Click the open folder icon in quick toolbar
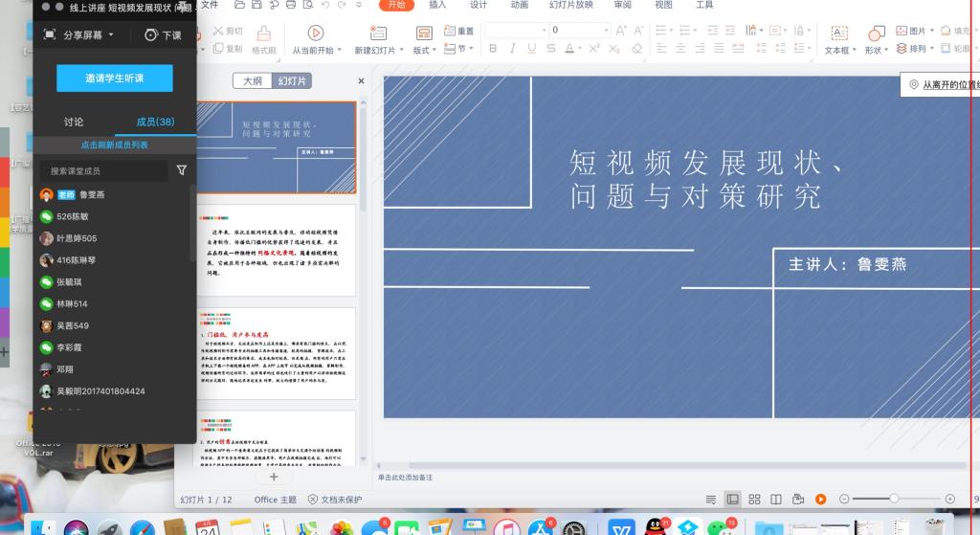This screenshot has height=535, width=980. click(x=239, y=5)
